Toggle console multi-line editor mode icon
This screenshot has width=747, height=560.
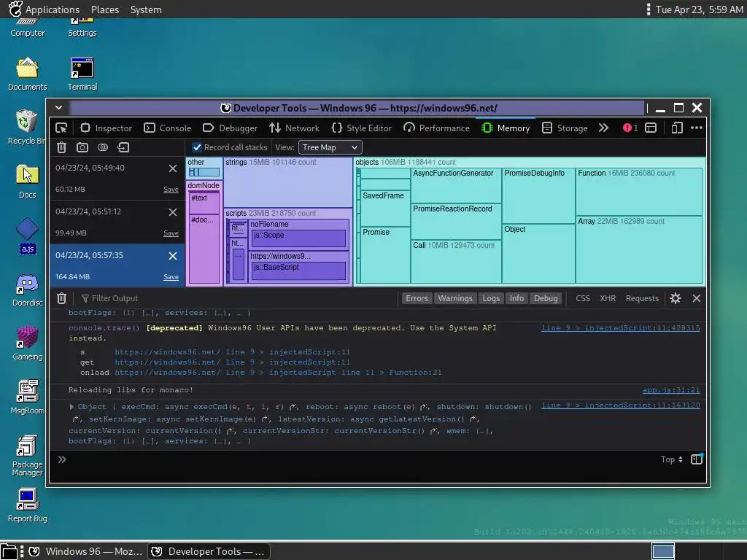click(697, 459)
